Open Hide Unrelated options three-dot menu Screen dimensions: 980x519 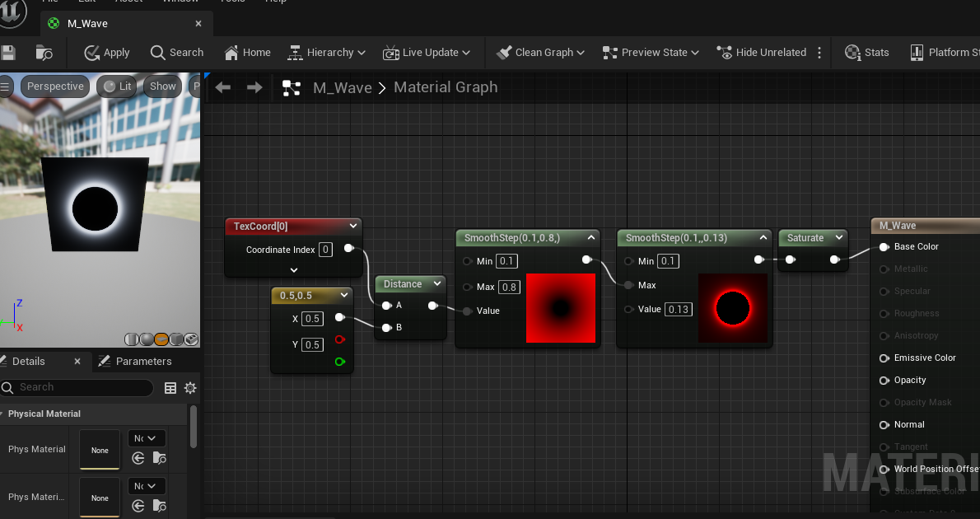(819, 53)
